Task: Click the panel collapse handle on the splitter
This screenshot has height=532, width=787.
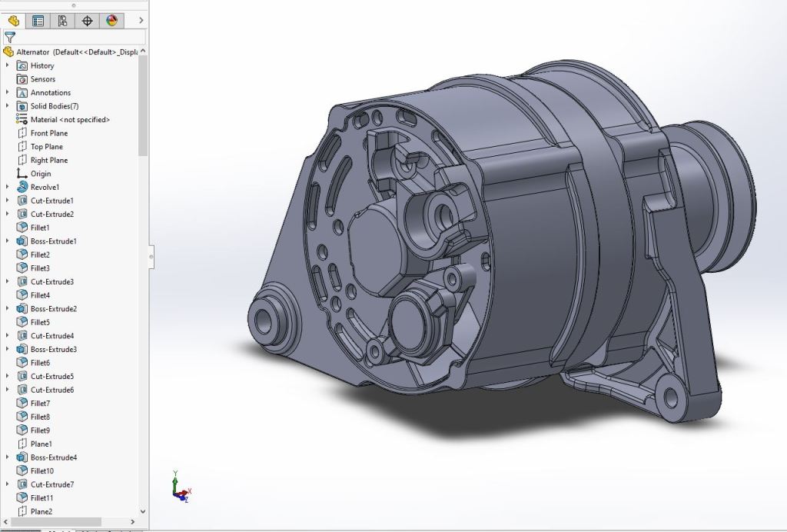Action: [x=151, y=255]
